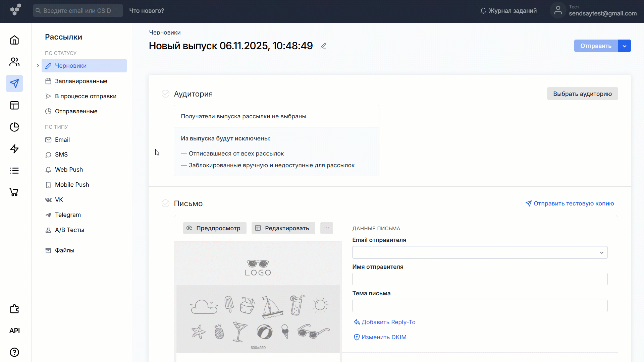The height and width of the screenshot is (362, 644).
Task: Open the three-dots more options button
Action: click(x=326, y=228)
